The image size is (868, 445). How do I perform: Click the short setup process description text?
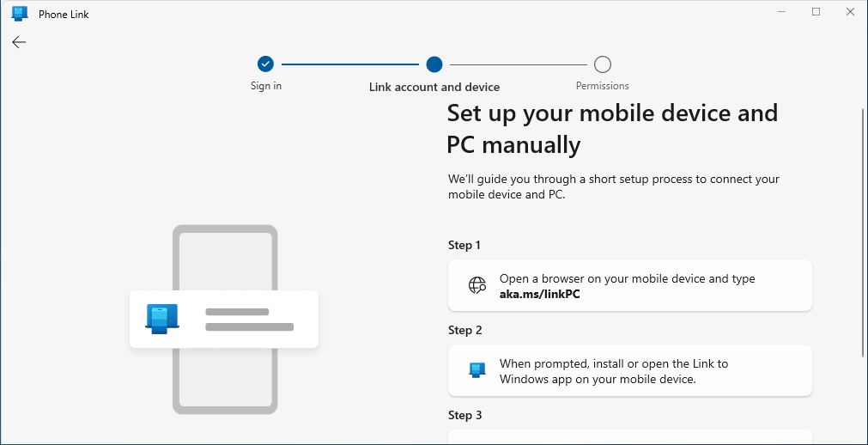click(613, 187)
